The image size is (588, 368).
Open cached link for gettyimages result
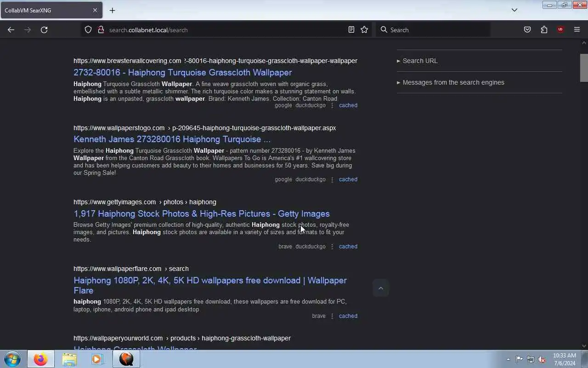click(348, 247)
